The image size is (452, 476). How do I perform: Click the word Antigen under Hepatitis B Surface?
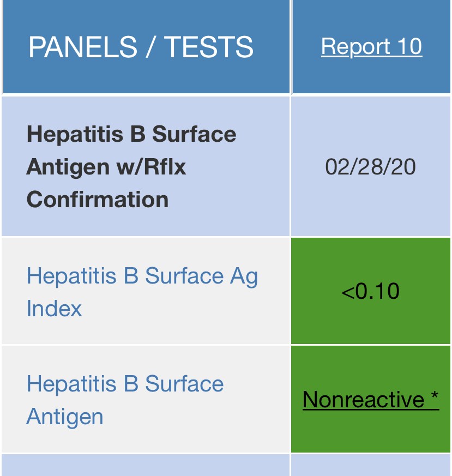[65, 417]
